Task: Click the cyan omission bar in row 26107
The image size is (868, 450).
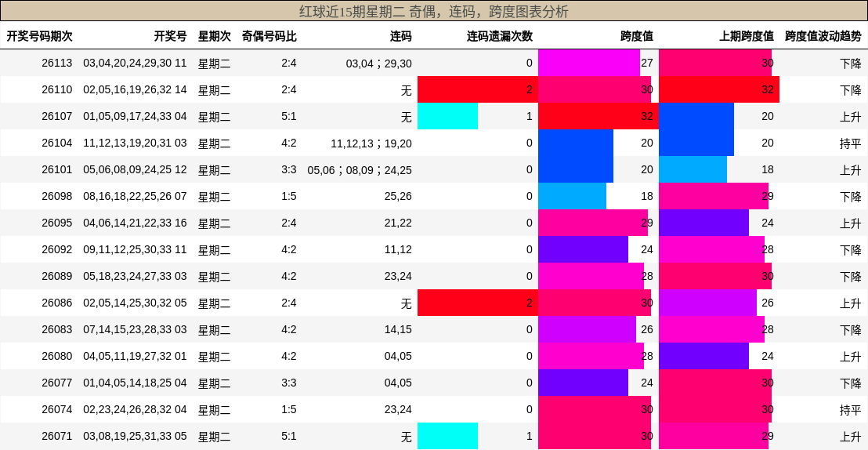Action: tap(447, 116)
